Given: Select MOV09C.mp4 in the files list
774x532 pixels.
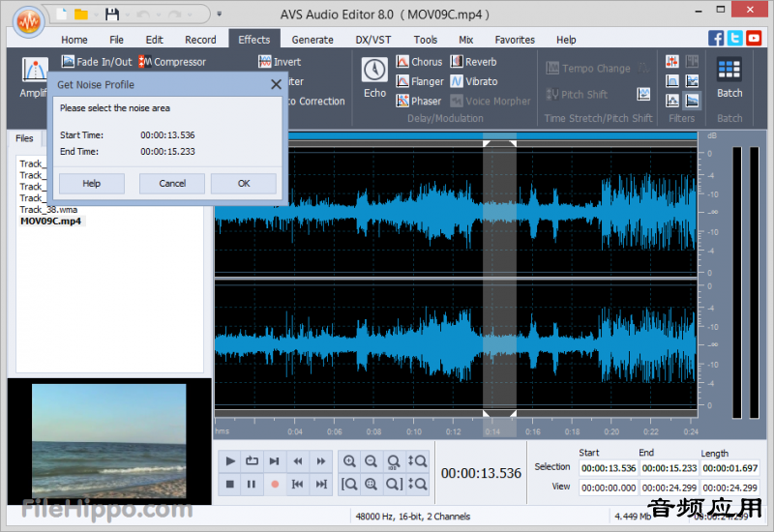Looking at the screenshot, I should 51,222.
